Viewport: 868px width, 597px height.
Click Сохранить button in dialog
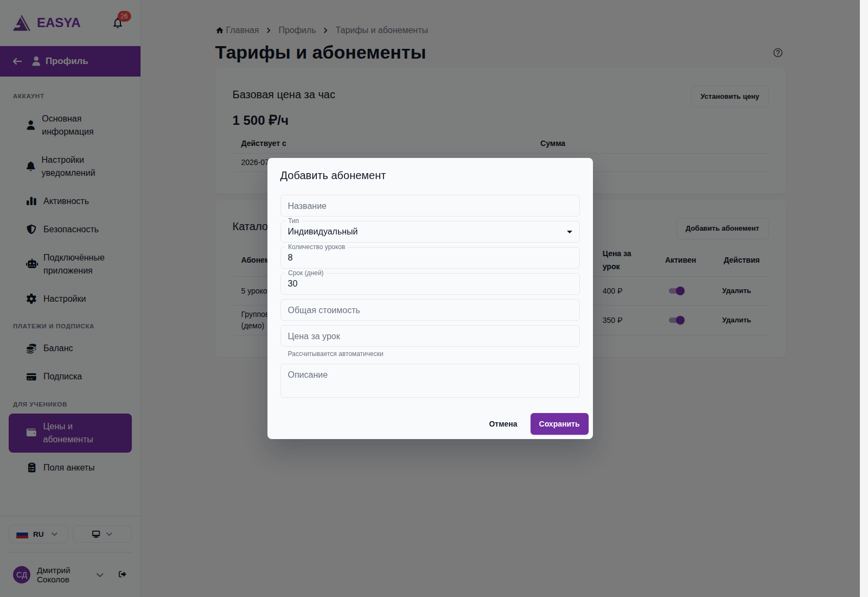(x=559, y=424)
